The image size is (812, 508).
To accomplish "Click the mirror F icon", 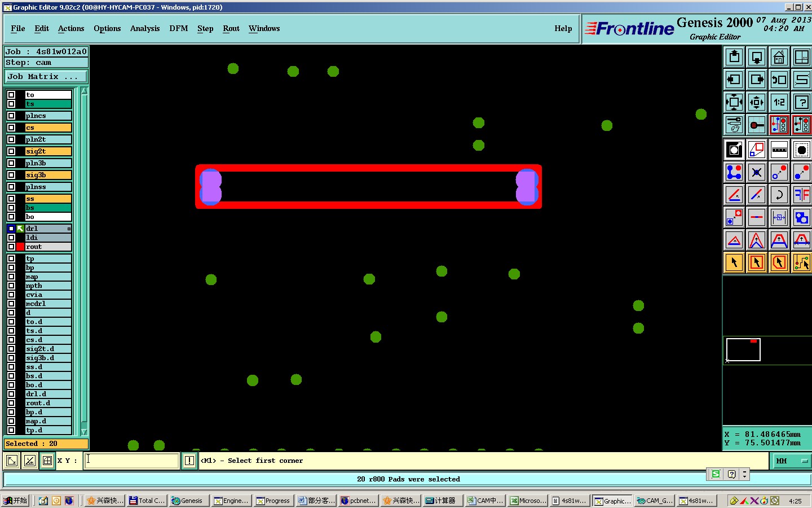I will click(x=801, y=195).
